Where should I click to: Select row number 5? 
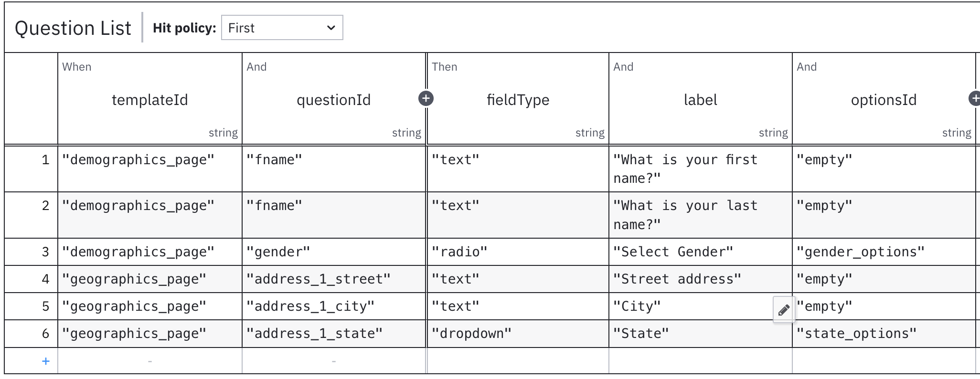(32, 306)
